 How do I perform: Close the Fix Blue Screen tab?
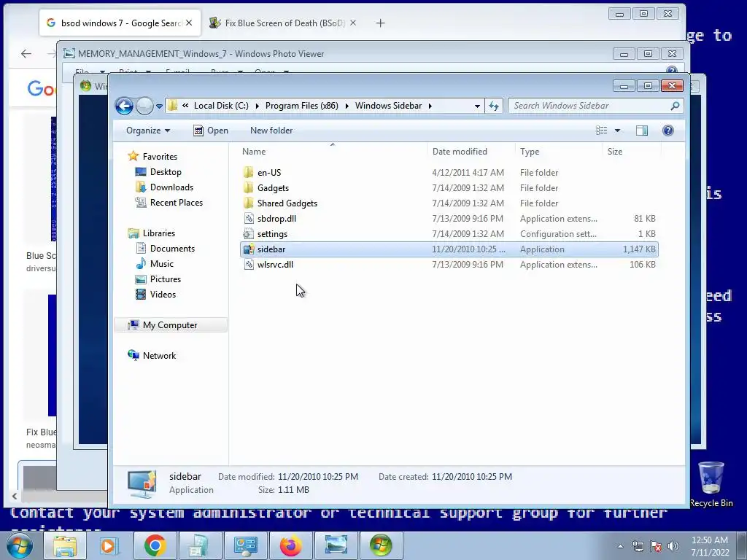353,23
